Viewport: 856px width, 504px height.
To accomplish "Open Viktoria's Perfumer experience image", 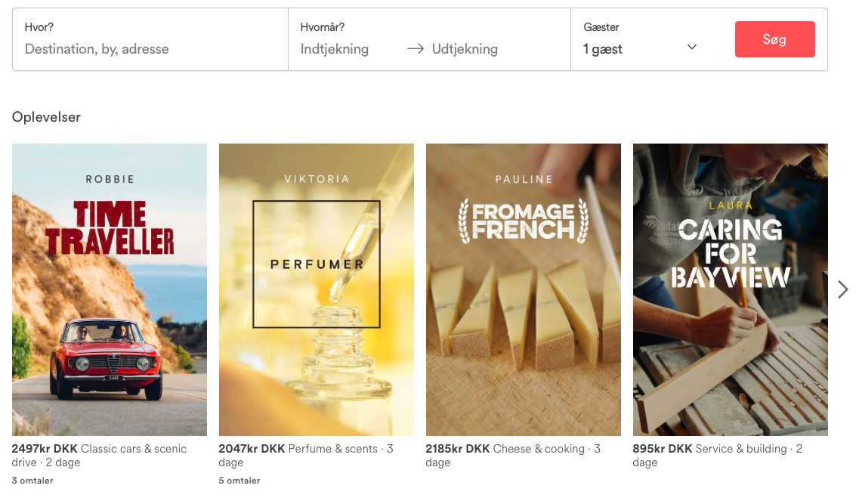I will tap(317, 289).
